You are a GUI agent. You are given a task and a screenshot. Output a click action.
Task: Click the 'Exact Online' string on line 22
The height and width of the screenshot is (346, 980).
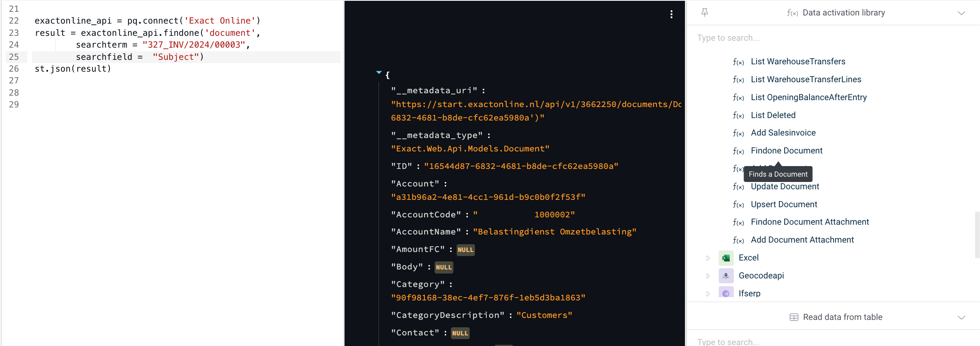coord(220,21)
